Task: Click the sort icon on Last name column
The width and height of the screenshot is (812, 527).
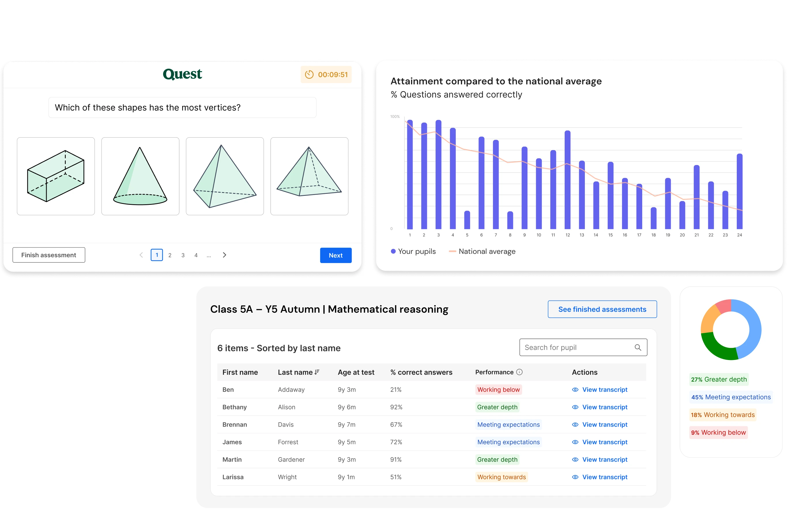Action: (317, 372)
